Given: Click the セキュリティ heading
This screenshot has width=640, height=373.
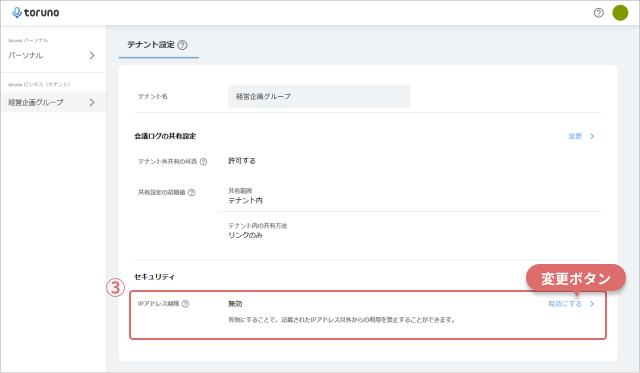Looking at the screenshot, I should (154, 277).
